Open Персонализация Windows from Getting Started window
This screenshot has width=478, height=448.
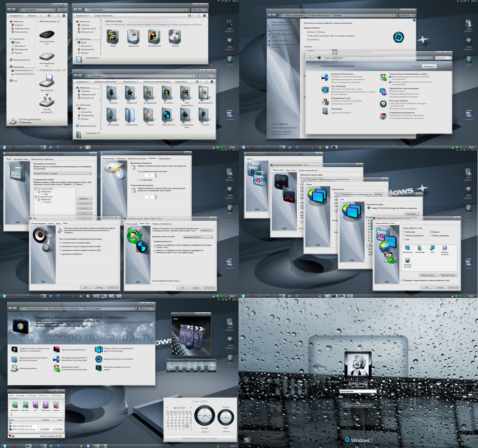(56, 350)
